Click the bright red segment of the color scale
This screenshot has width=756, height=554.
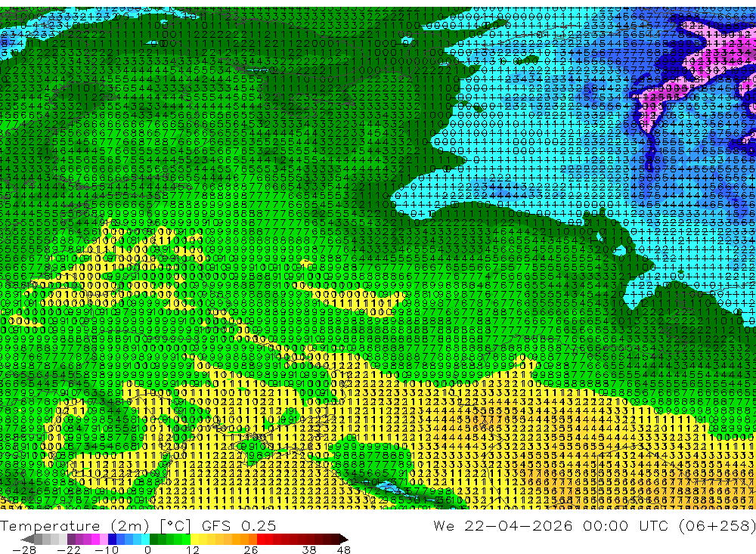[261, 539]
